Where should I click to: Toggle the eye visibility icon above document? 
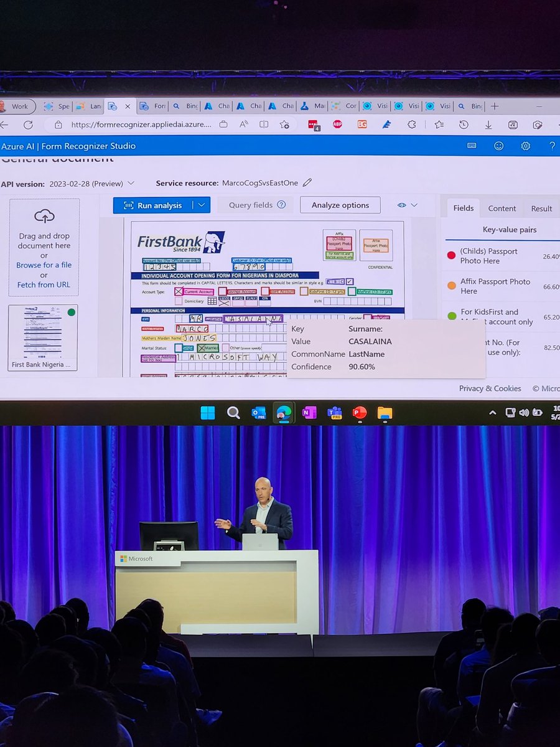pos(402,205)
